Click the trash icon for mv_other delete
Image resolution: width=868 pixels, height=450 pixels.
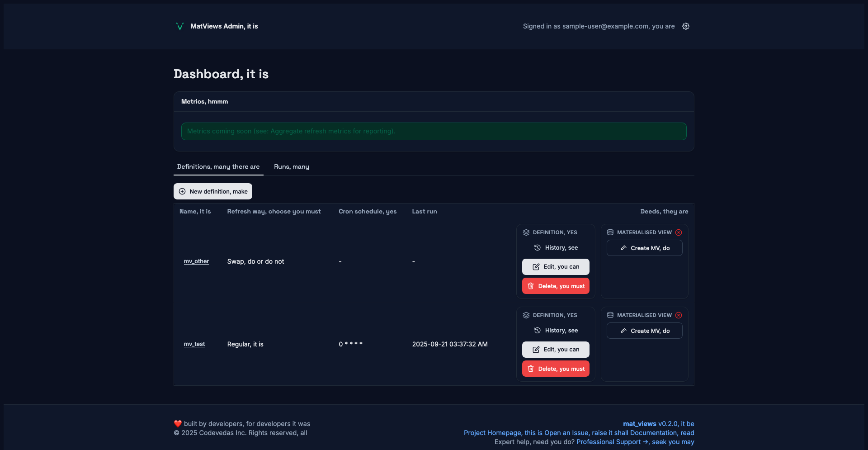pos(531,286)
